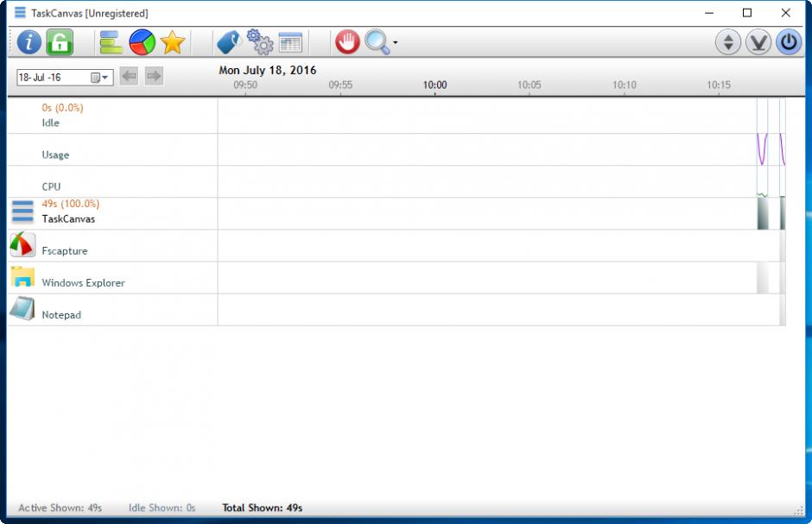This screenshot has width=812, height=524.
Task: Select the TaskCanvas row label
Action: (68, 219)
